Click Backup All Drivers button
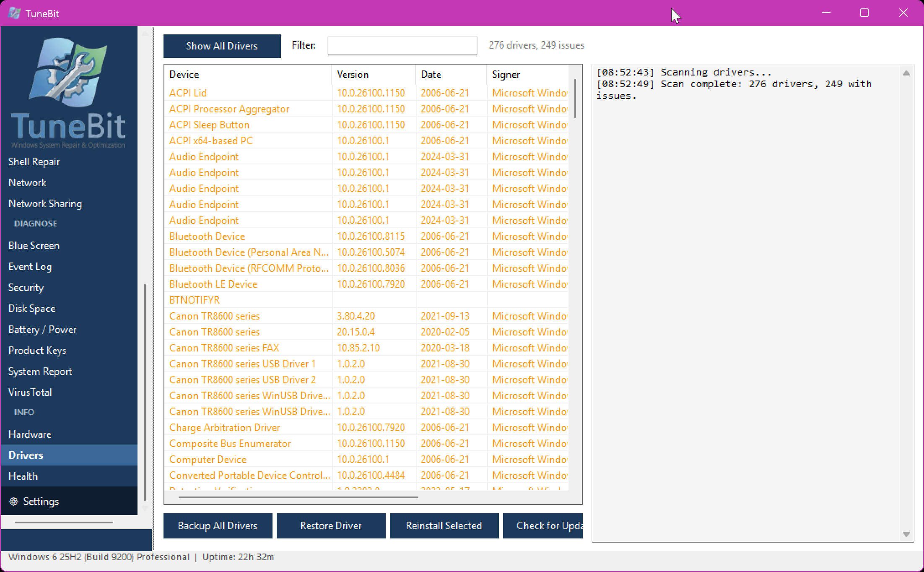 pos(218,525)
